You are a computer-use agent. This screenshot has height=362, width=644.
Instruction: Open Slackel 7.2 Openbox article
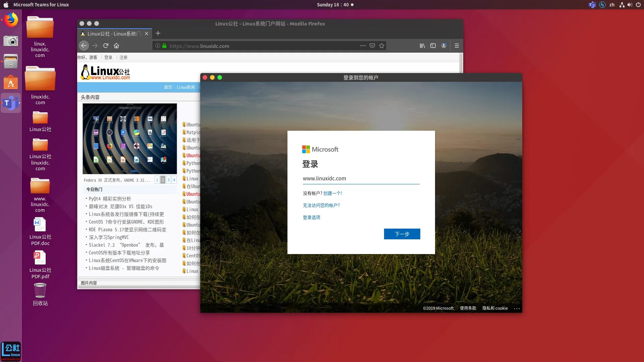coord(126,245)
